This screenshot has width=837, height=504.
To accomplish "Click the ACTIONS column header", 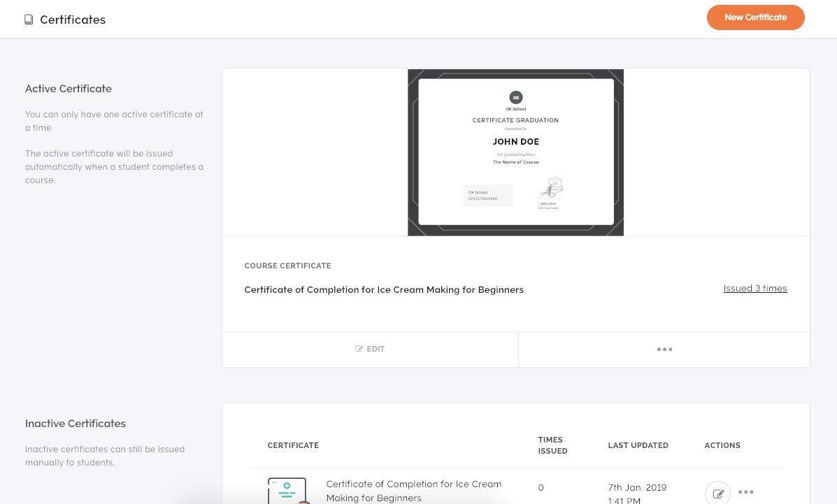I will [x=722, y=445].
